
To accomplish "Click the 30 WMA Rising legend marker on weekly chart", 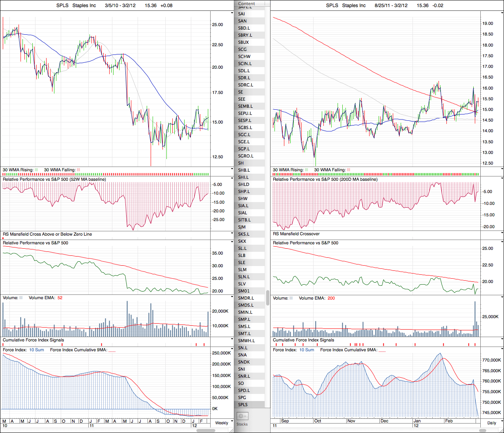I will click(36, 170).
